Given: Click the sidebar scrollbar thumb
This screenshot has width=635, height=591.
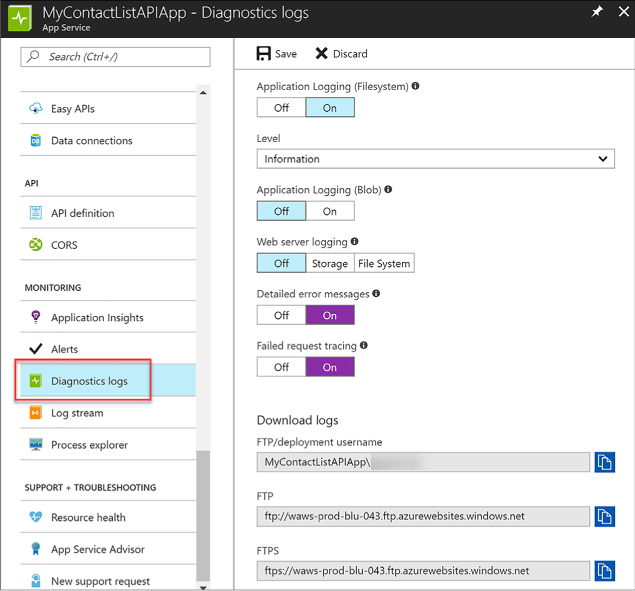Looking at the screenshot, I should pyautogui.click(x=203, y=516).
